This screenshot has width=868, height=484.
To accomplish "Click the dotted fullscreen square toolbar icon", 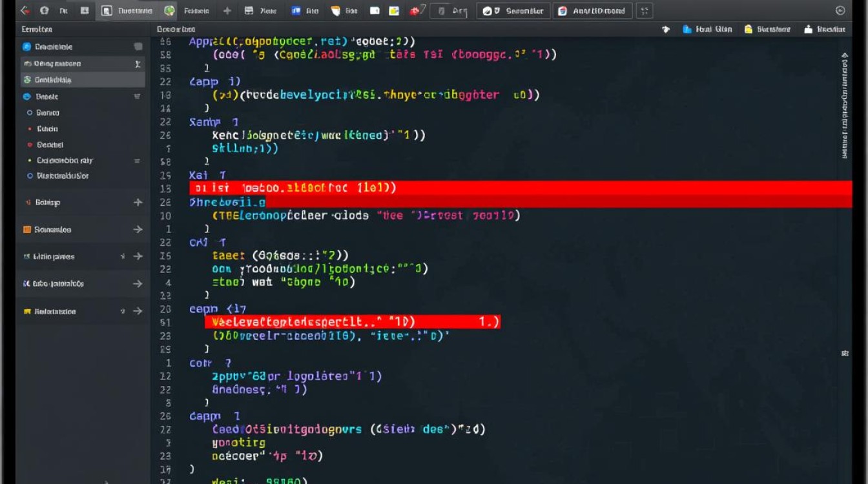I will (x=644, y=10).
